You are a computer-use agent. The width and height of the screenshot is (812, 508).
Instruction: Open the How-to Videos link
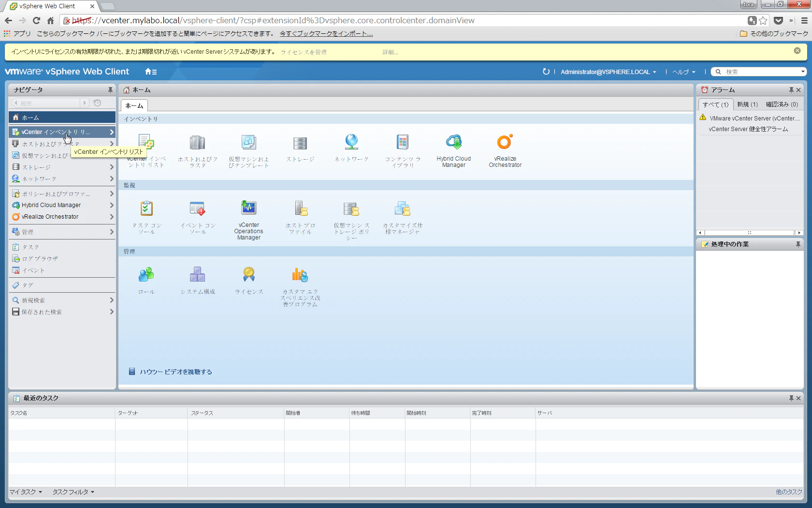click(x=176, y=372)
